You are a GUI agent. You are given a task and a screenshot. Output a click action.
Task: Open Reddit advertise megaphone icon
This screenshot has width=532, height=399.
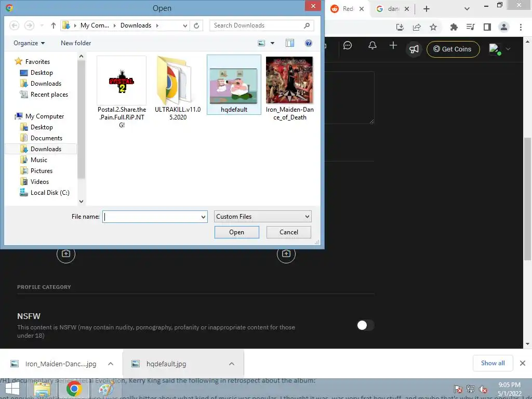tap(414, 49)
